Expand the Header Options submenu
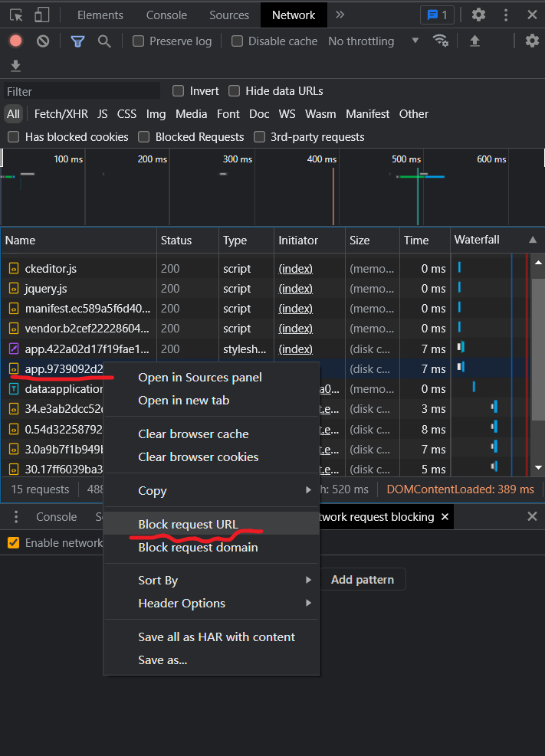This screenshot has height=756, width=545. 212,603
